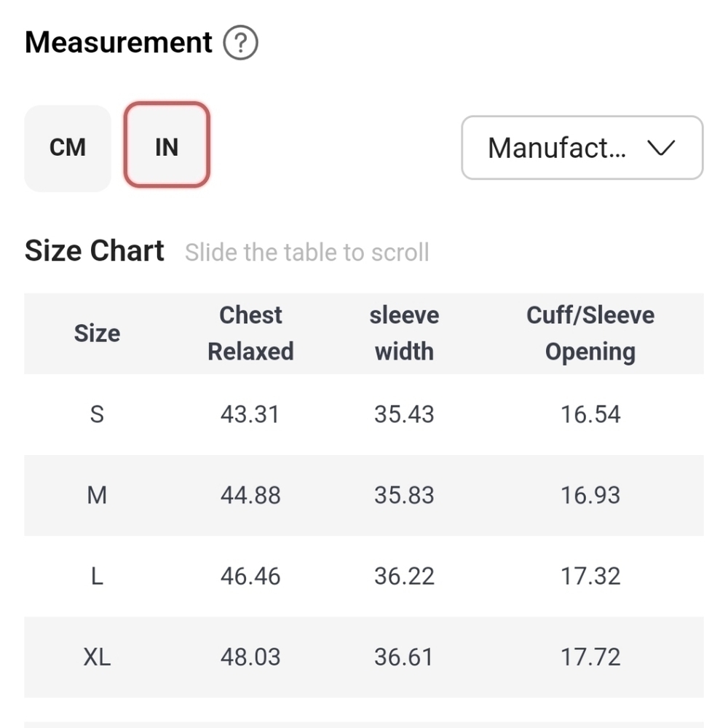
Task: Select the IN unit toggle
Action: (x=167, y=148)
